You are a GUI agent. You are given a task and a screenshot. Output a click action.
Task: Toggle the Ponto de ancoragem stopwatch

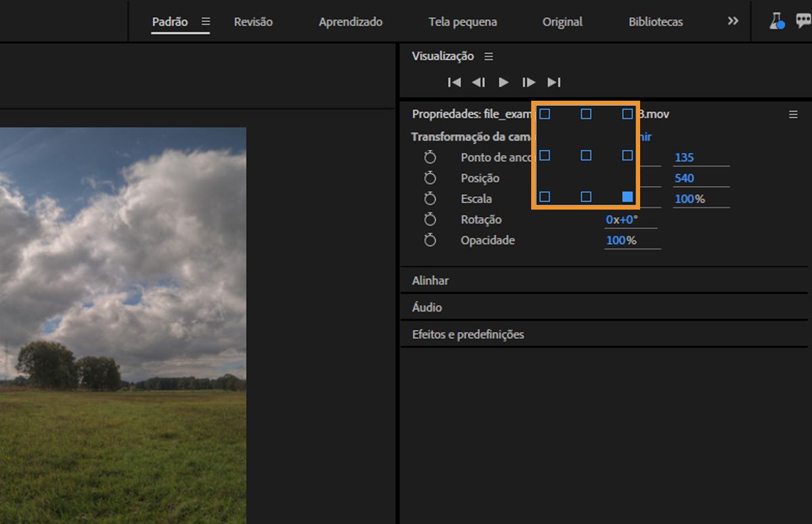pyautogui.click(x=430, y=157)
